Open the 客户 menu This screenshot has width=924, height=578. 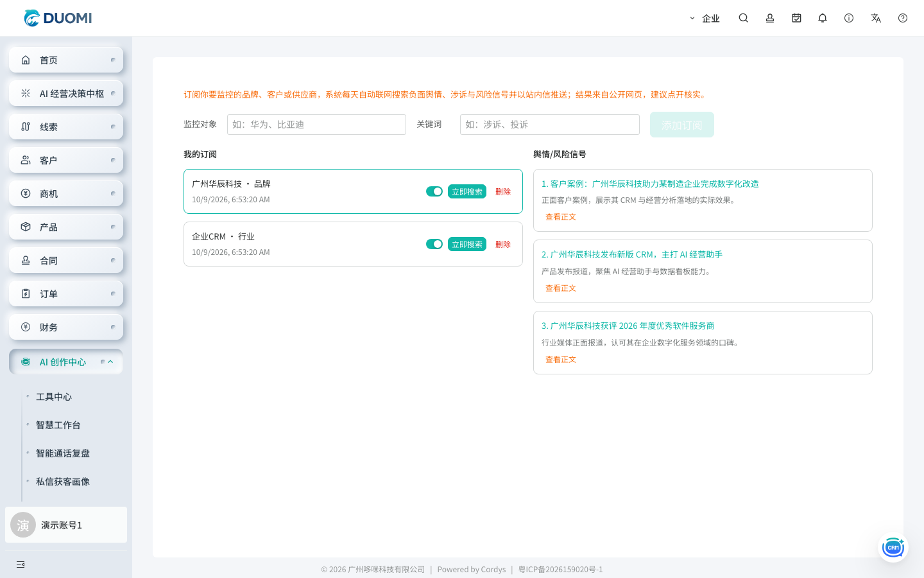click(x=66, y=160)
